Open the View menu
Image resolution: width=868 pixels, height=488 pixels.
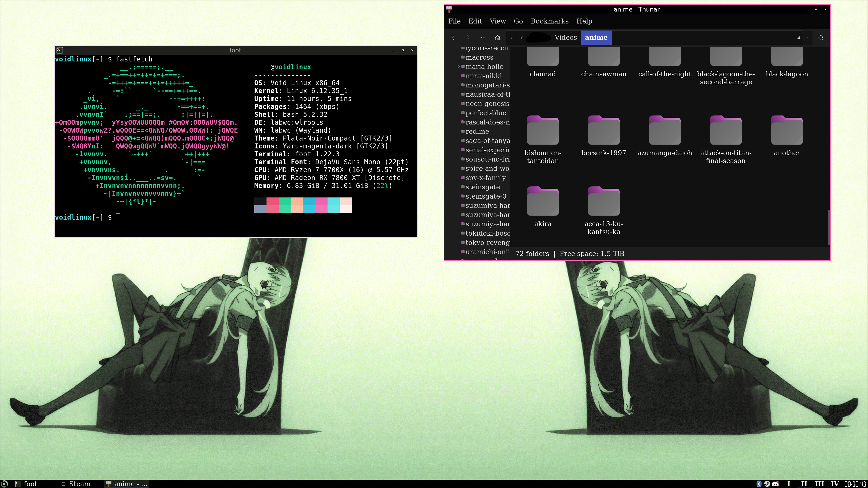pos(498,21)
